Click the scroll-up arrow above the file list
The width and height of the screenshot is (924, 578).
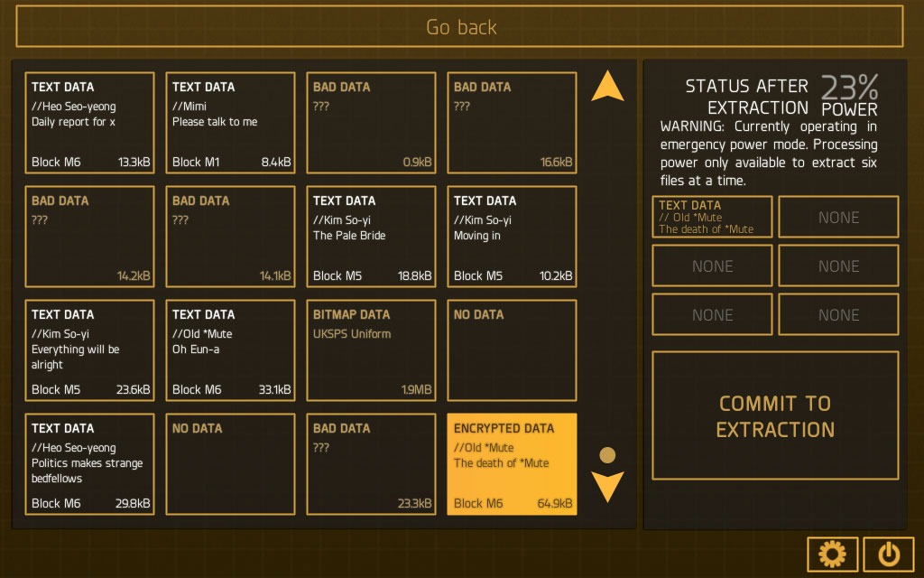609,86
